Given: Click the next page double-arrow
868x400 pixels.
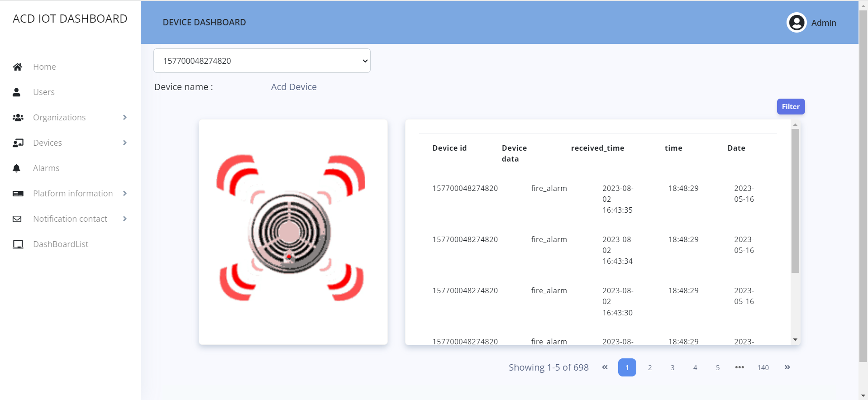Looking at the screenshot, I should 787,367.
